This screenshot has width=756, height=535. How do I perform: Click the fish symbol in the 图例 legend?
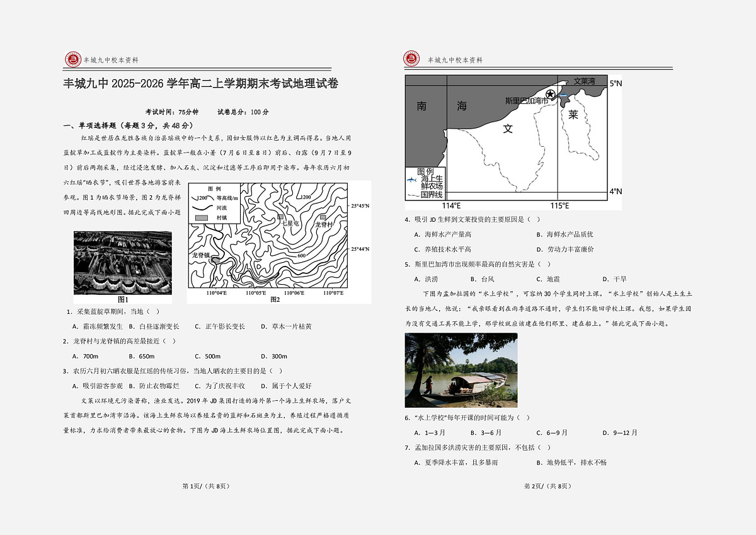pos(412,181)
